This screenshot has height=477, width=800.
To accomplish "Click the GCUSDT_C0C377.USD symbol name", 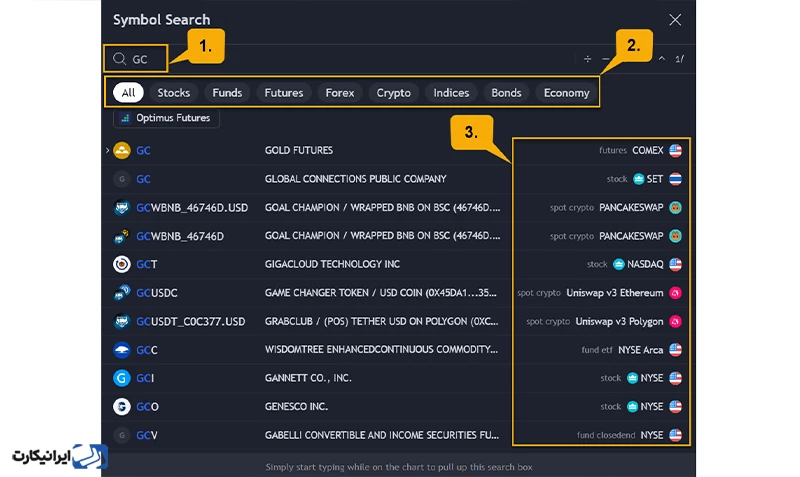I will click(x=191, y=321).
